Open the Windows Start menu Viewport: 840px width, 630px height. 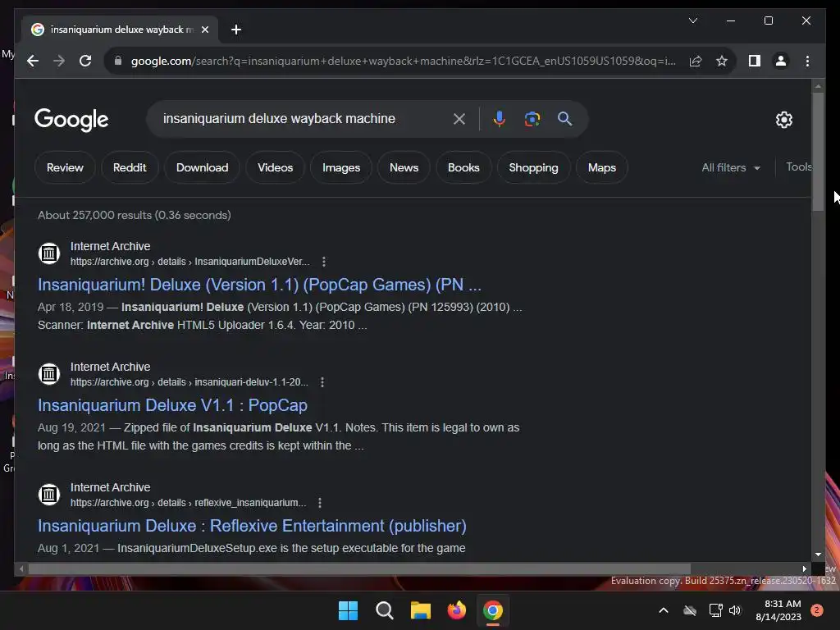[x=348, y=610]
